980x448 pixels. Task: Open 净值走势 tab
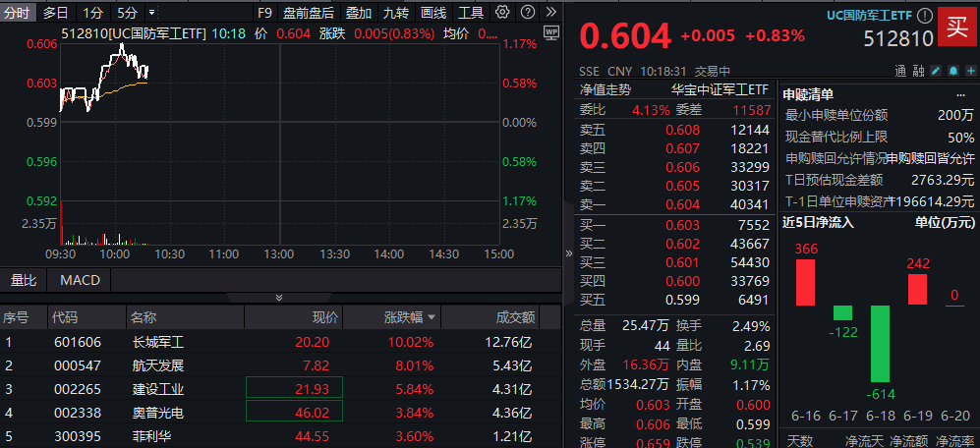click(605, 90)
